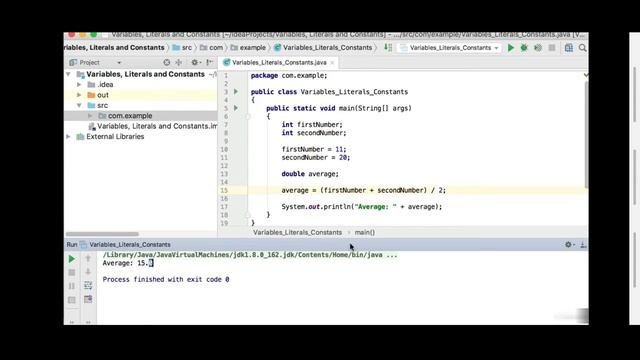640x360 pixels.
Task: Click the 'firstNumber = 11;' line
Action: [x=313, y=149]
